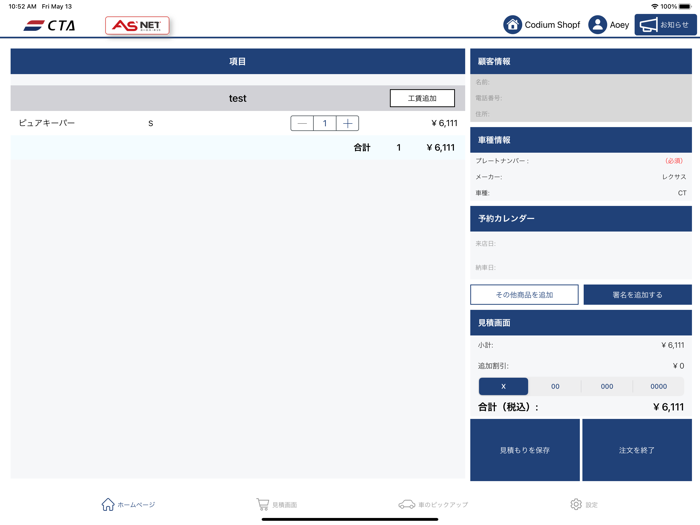Click the quantity field showing 1
The image size is (700, 525).
(324, 124)
